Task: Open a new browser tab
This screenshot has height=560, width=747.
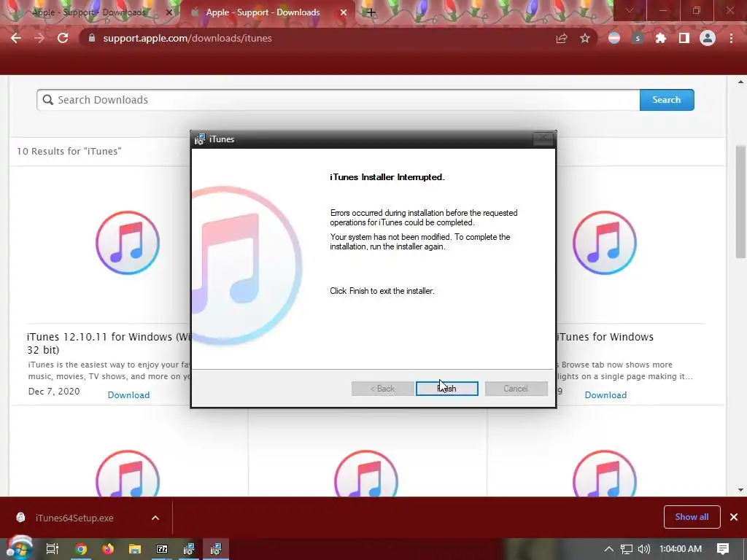Action: (371, 13)
